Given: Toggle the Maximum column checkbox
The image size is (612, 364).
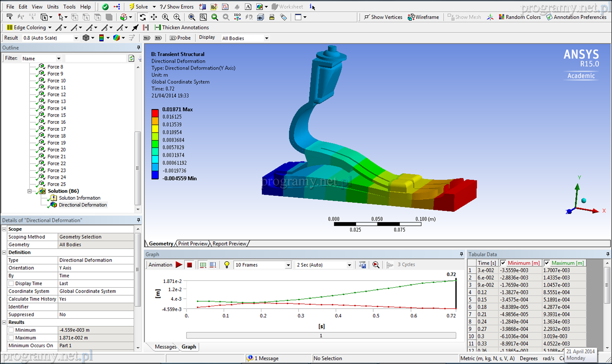Looking at the screenshot, I should coord(547,263).
